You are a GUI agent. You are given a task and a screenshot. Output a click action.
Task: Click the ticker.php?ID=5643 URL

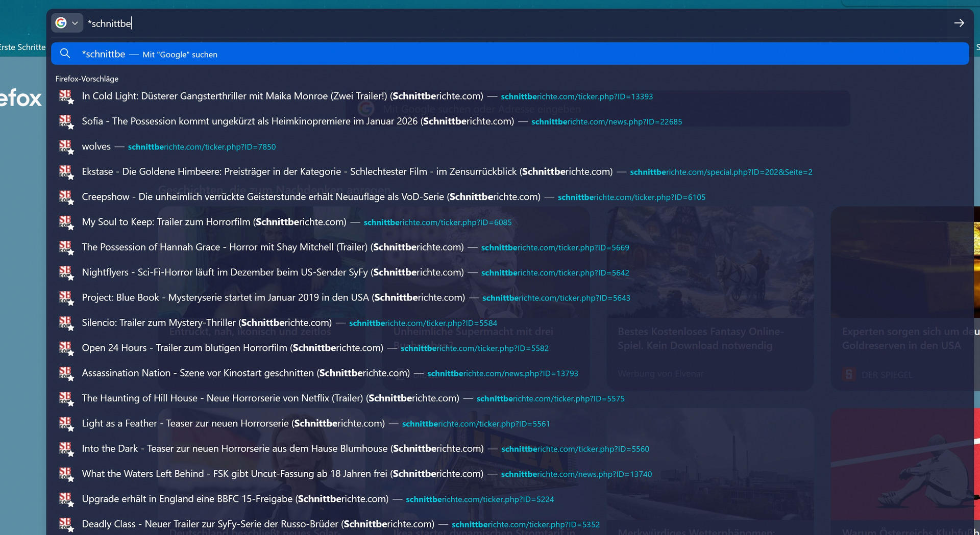click(556, 298)
